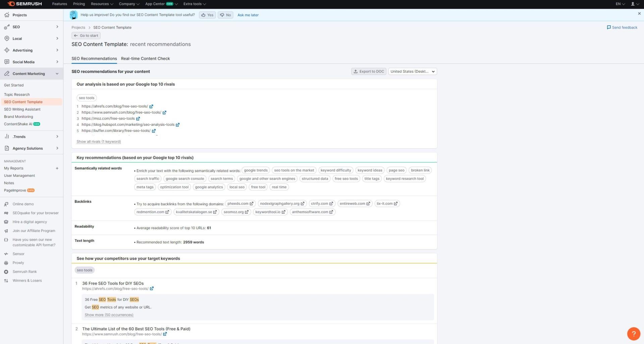This screenshot has width=644, height=344.
Task: Open Projects home icon in sidebar
Action: tap(7, 15)
